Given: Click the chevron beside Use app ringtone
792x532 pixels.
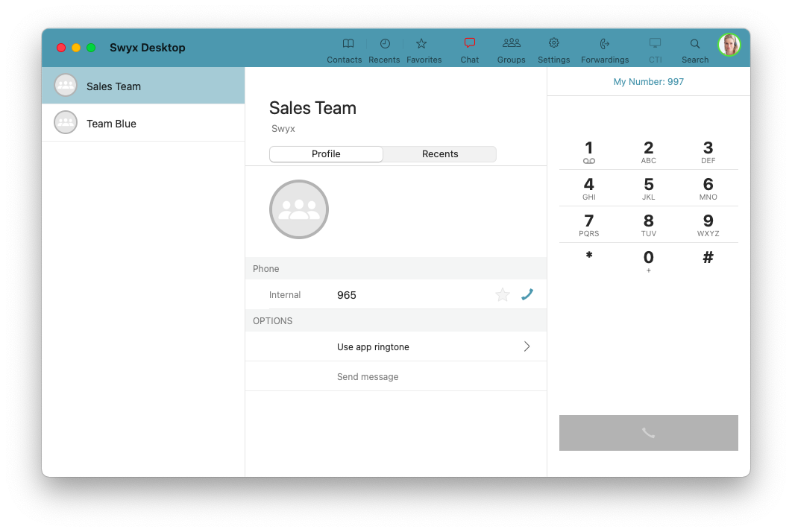Looking at the screenshot, I should click(x=527, y=346).
